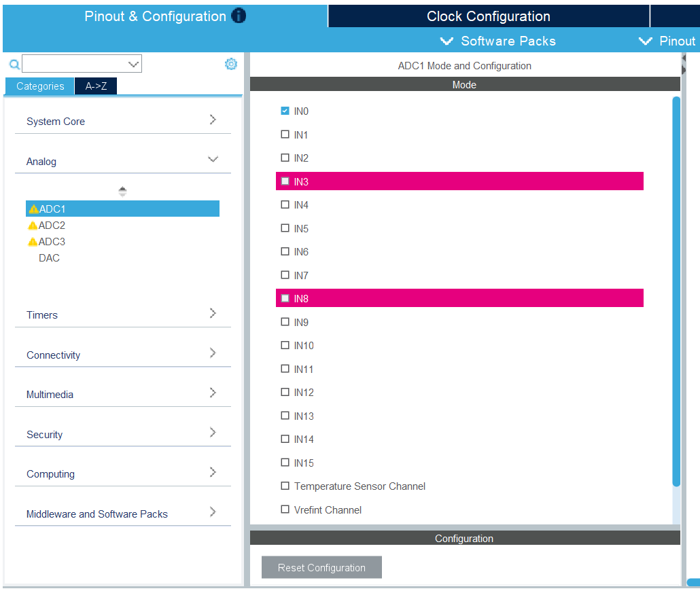This screenshot has height=591, width=700.
Task: Click the info icon beside Pinout & Configuration
Action: tap(239, 16)
